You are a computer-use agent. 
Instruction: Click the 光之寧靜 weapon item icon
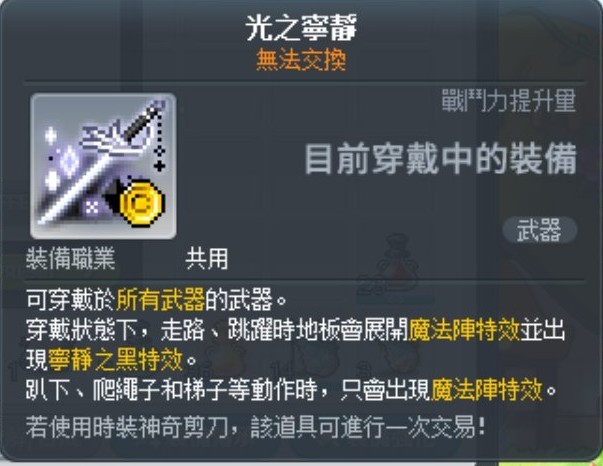click(103, 166)
